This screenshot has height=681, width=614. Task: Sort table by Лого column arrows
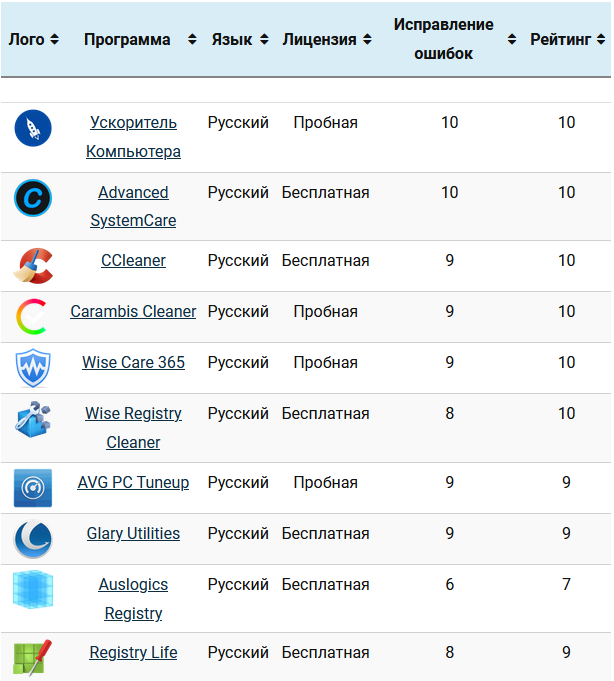tap(54, 40)
